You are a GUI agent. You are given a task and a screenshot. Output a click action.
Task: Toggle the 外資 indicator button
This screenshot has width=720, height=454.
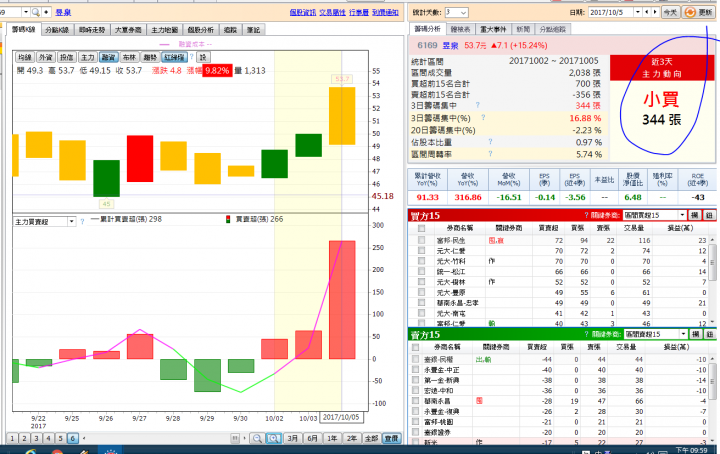click(45, 57)
